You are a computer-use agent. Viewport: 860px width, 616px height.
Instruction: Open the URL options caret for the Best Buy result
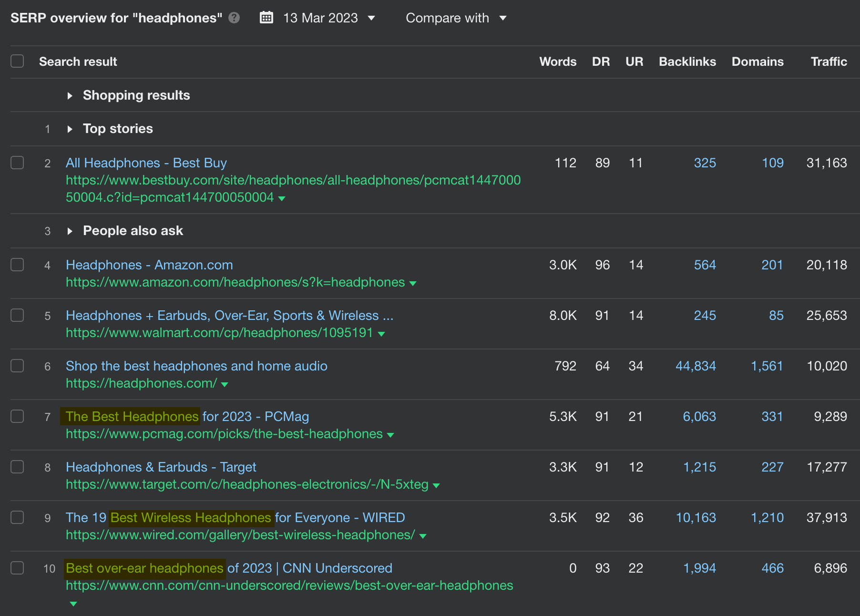(x=282, y=198)
